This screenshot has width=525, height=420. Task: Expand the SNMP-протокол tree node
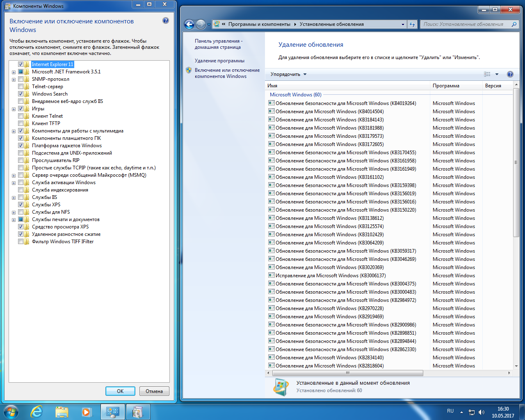[14, 80]
